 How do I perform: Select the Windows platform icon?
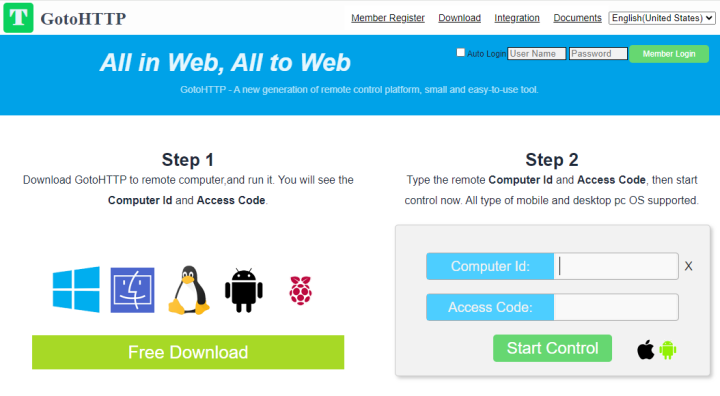coord(76,289)
